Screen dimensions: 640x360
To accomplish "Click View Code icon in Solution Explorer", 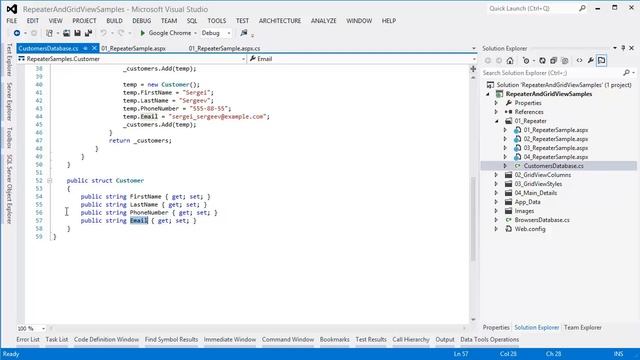I will pyautogui.click(x=579, y=60).
